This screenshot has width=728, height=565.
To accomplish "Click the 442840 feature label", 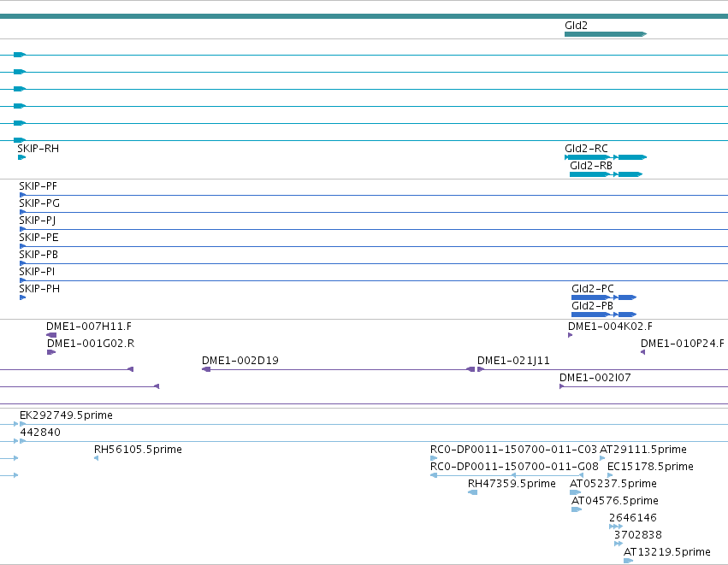I will [x=40, y=433].
